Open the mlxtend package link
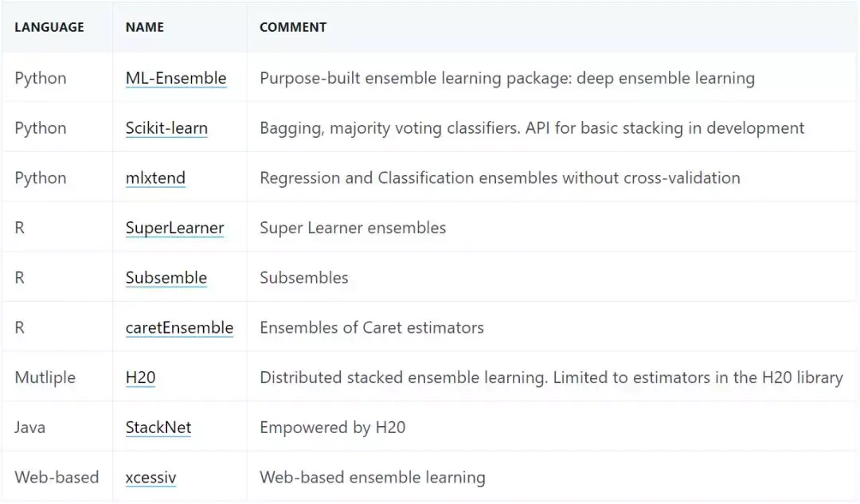The width and height of the screenshot is (860, 504). point(155,178)
